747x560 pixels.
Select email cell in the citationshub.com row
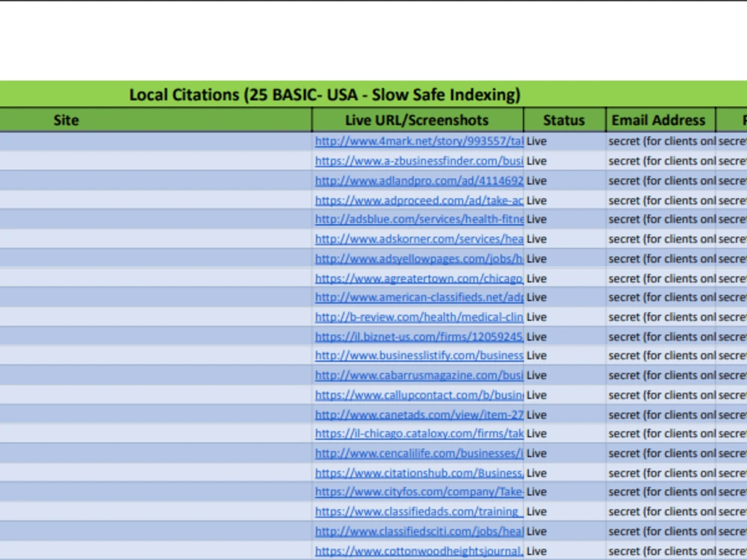tap(661, 473)
